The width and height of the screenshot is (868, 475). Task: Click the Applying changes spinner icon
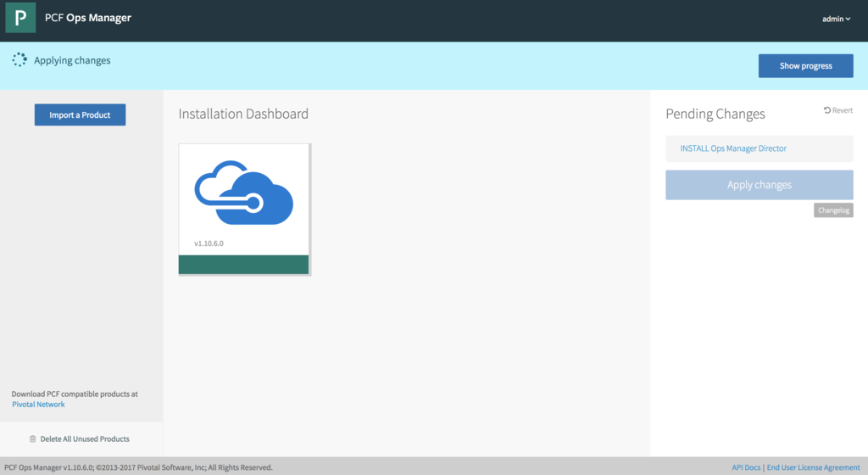[19, 60]
